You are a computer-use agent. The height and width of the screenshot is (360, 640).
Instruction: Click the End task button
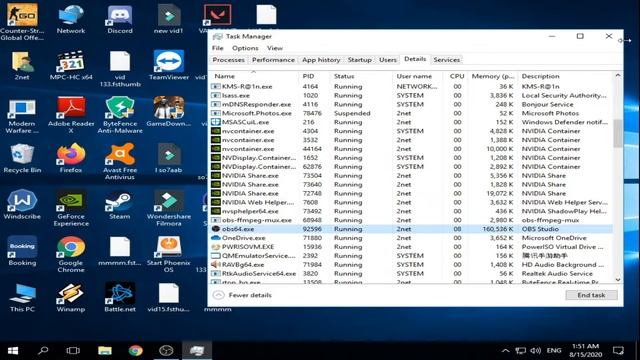(x=591, y=295)
